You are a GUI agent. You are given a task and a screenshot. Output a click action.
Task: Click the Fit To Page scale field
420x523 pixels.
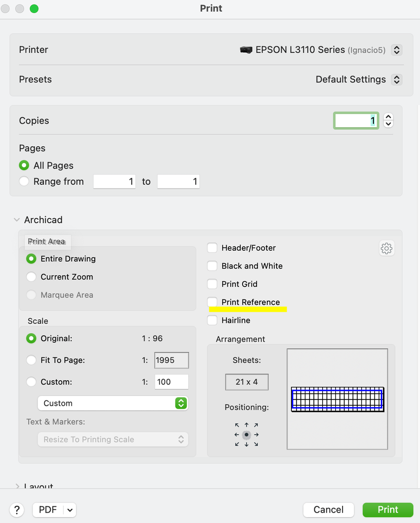pos(172,360)
